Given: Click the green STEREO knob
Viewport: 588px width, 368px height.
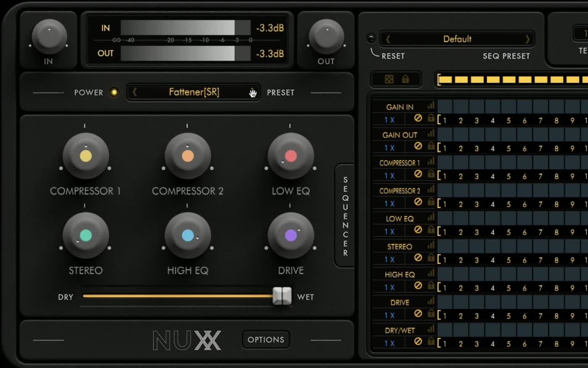Looking at the screenshot, I should (x=86, y=235).
